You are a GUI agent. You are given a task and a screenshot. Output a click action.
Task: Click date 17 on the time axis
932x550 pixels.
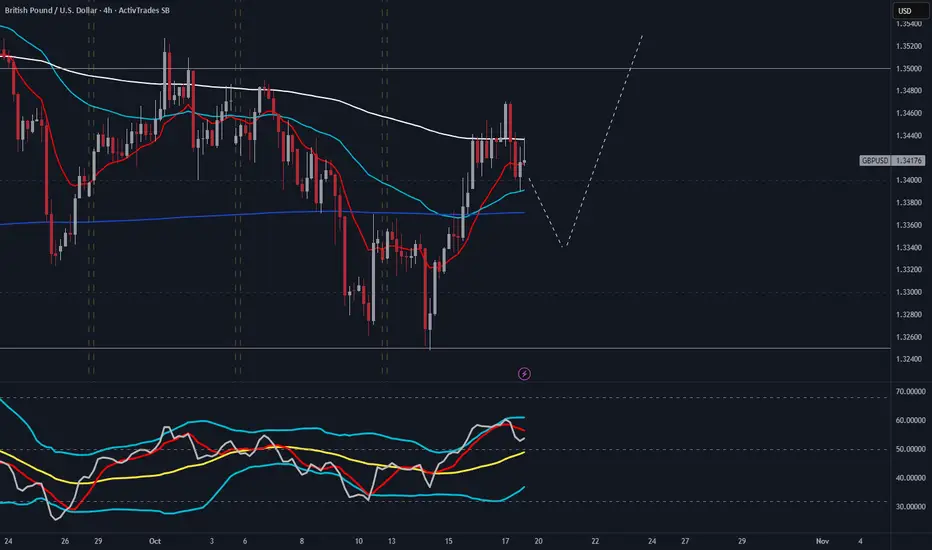(505, 541)
